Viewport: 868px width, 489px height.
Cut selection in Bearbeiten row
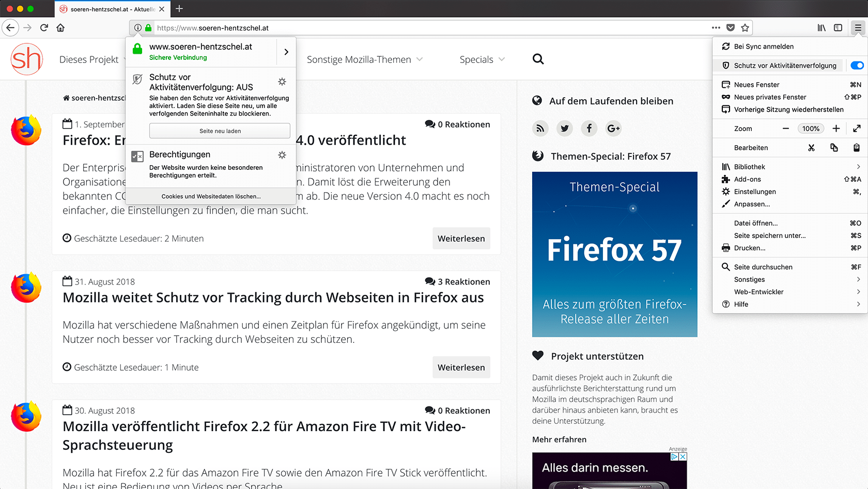coord(811,148)
